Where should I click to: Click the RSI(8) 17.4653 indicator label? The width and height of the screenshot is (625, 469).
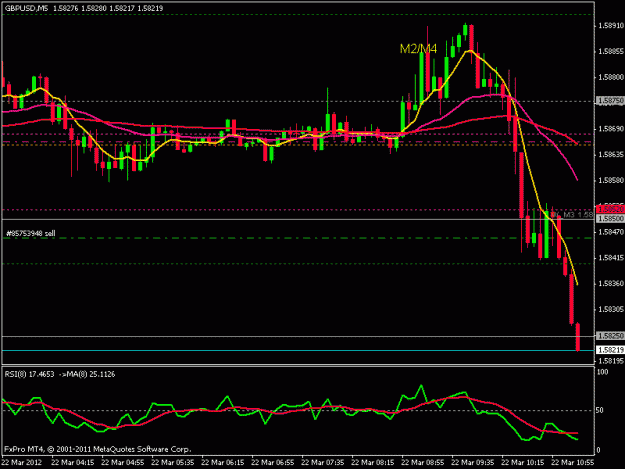[29, 374]
